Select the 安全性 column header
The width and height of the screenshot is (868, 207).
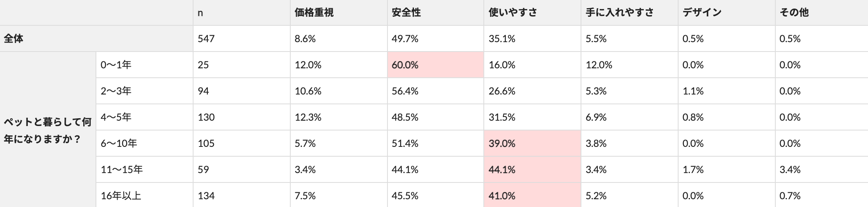point(406,13)
